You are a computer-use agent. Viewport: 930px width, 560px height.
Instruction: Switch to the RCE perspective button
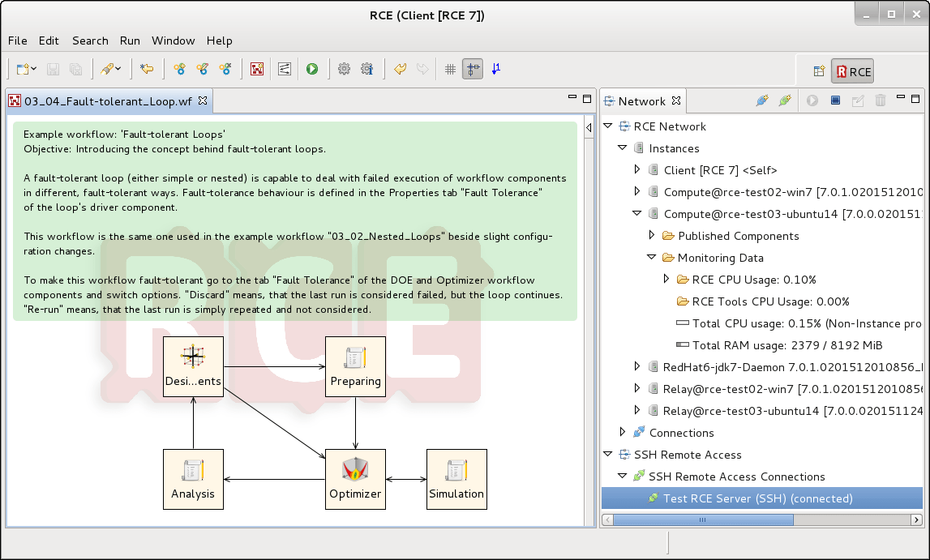click(x=852, y=71)
